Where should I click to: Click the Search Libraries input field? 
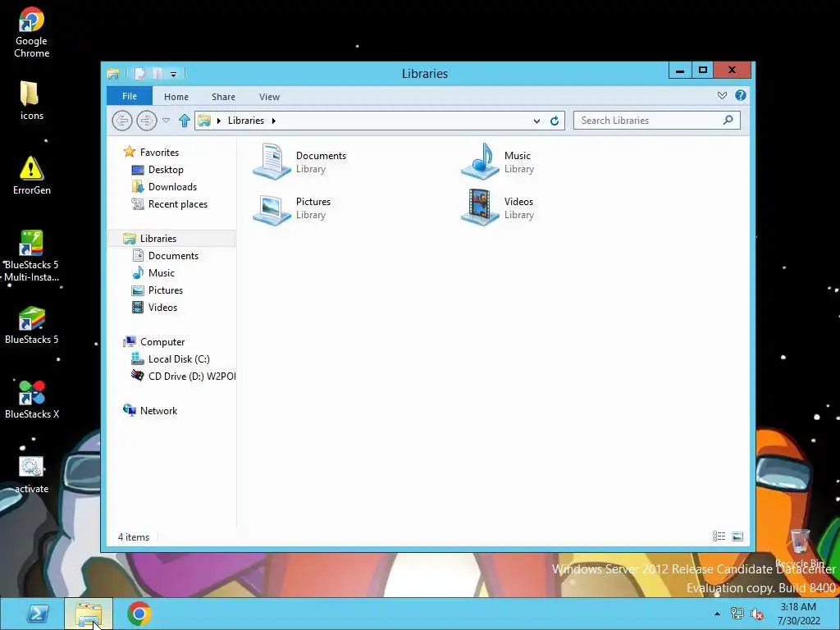[x=657, y=120]
